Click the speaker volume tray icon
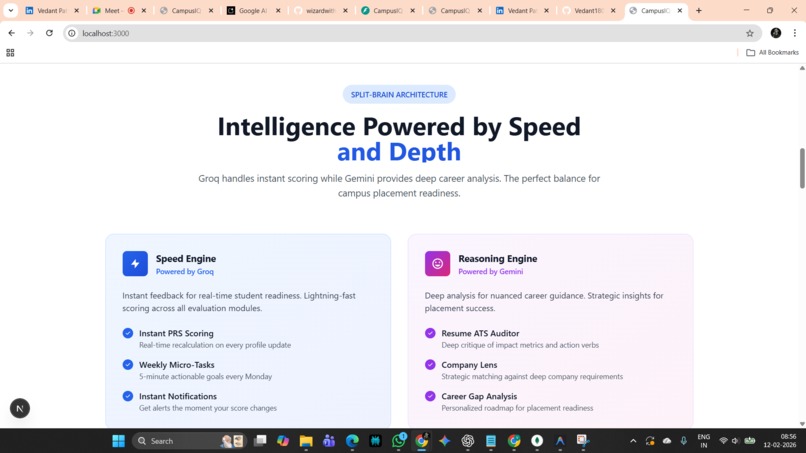Viewport: 806px width, 453px height. coord(736,441)
